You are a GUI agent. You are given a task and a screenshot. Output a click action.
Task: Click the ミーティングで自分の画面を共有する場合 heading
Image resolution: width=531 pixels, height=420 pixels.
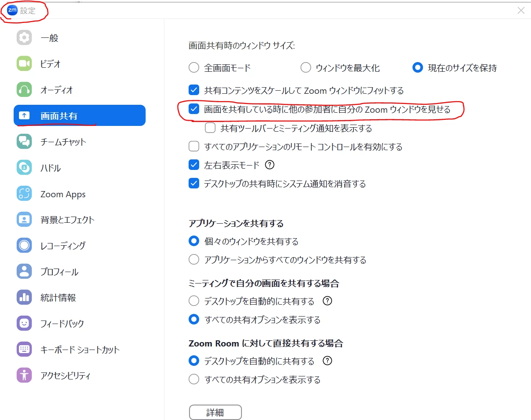tap(264, 283)
